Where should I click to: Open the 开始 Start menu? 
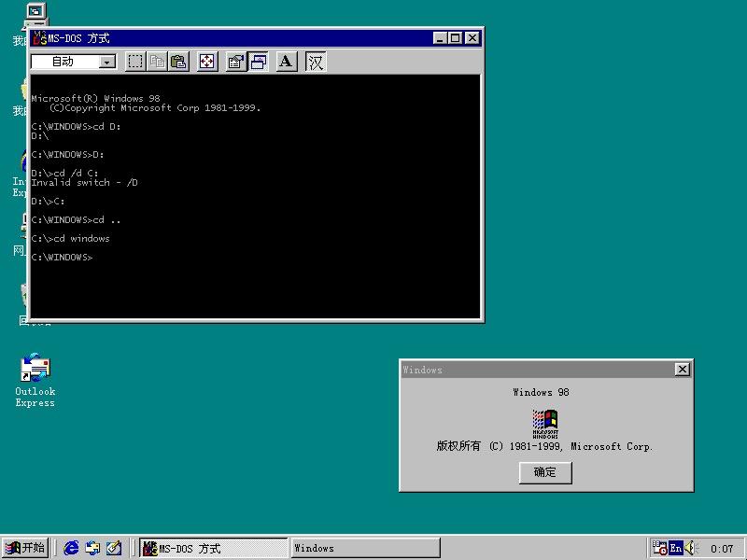coord(25,548)
